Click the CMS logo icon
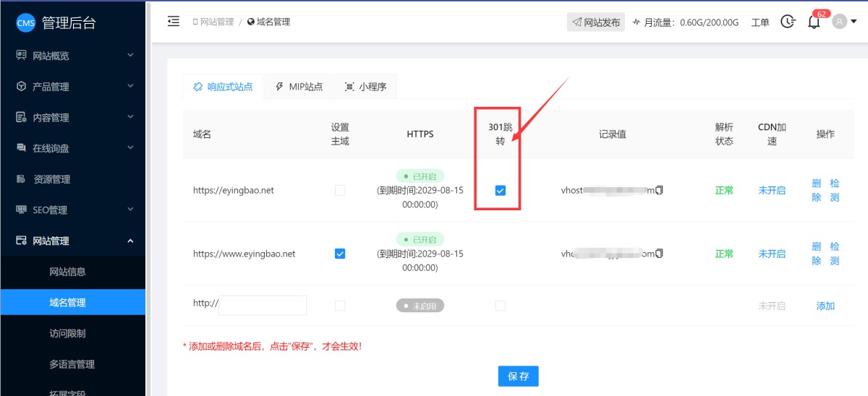Image resolution: width=868 pixels, height=396 pixels. [25, 23]
